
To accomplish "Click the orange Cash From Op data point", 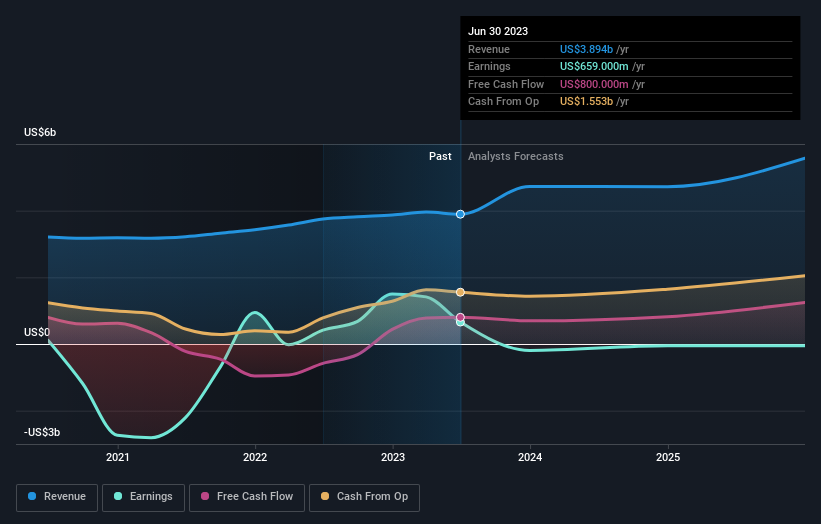I will (x=460, y=292).
